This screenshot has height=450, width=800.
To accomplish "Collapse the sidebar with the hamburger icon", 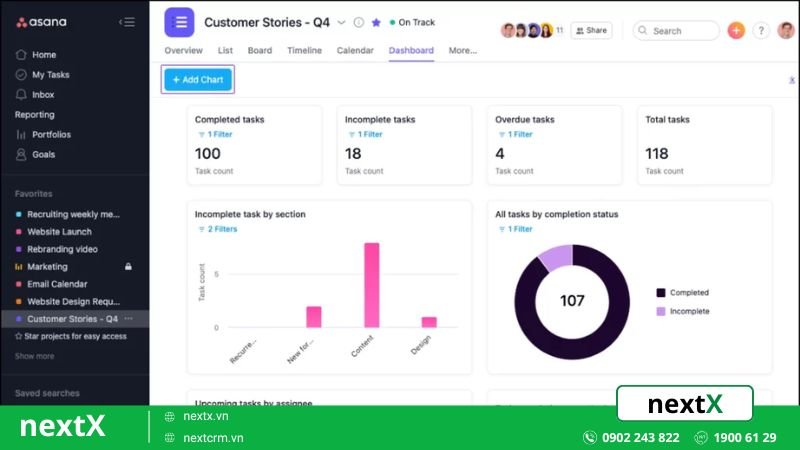I will point(127,22).
